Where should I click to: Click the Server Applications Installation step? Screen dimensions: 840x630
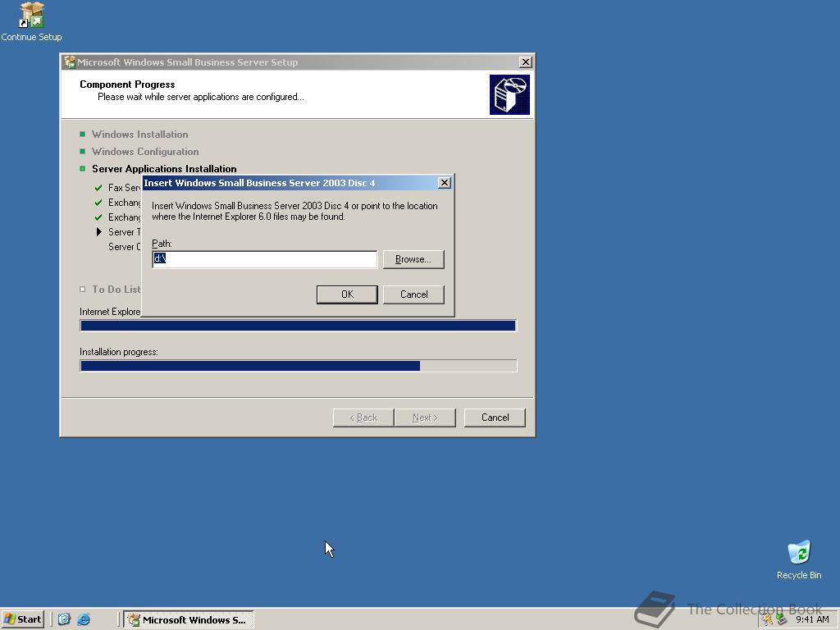click(x=164, y=169)
